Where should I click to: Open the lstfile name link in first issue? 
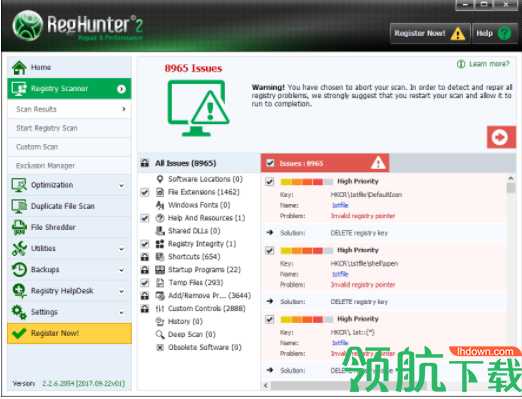(340, 205)
